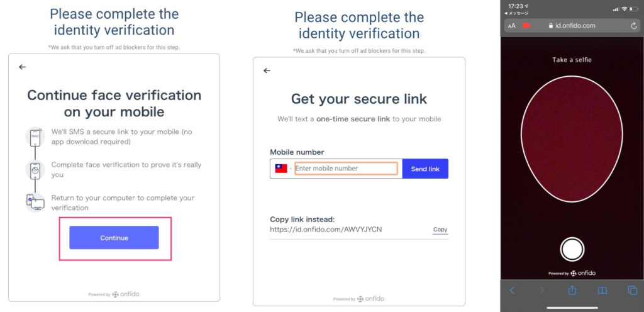Image resolution: width=644 pixels, height=312 pixels.
Task: Open the country flag selector
Action: pyautogui.click(x=281, y=169)
